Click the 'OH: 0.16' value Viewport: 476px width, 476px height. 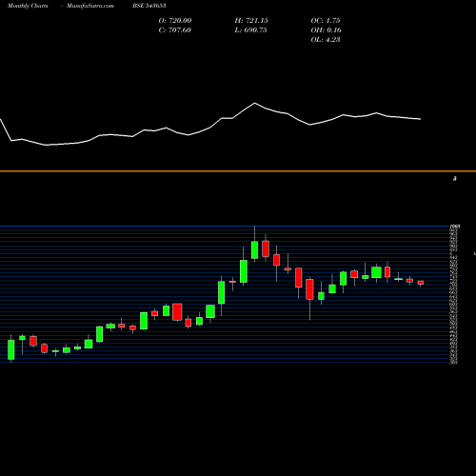coord(327,30)
